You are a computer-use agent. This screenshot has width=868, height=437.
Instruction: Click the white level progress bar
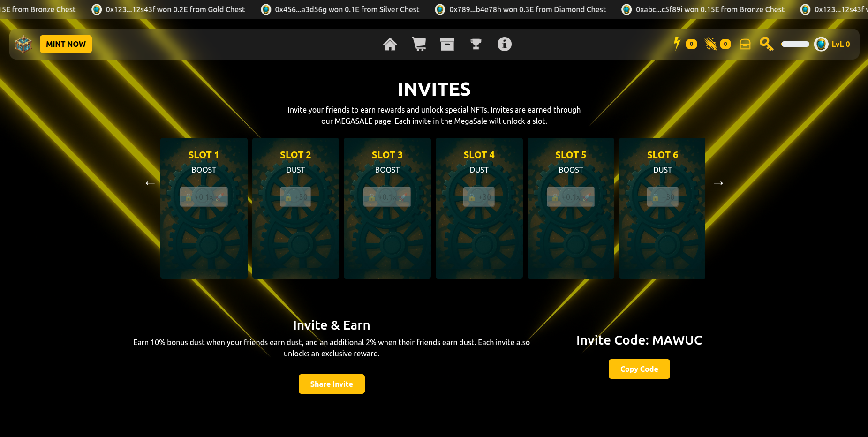pos(795,44)
